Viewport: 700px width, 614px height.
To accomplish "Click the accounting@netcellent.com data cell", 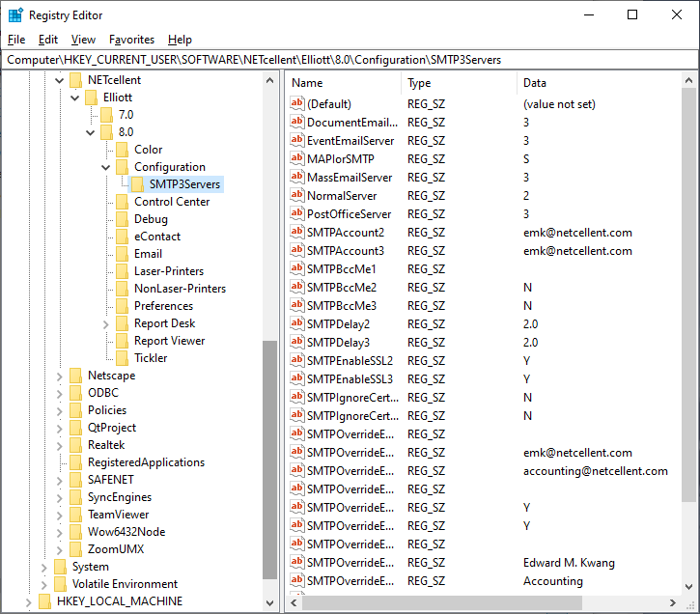I will tap(595, 471).
